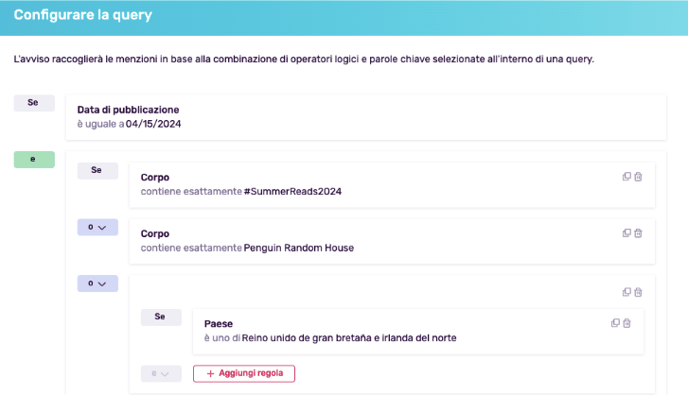Edit the Corpo rule with #SummerReads2024

pos(392,185)
